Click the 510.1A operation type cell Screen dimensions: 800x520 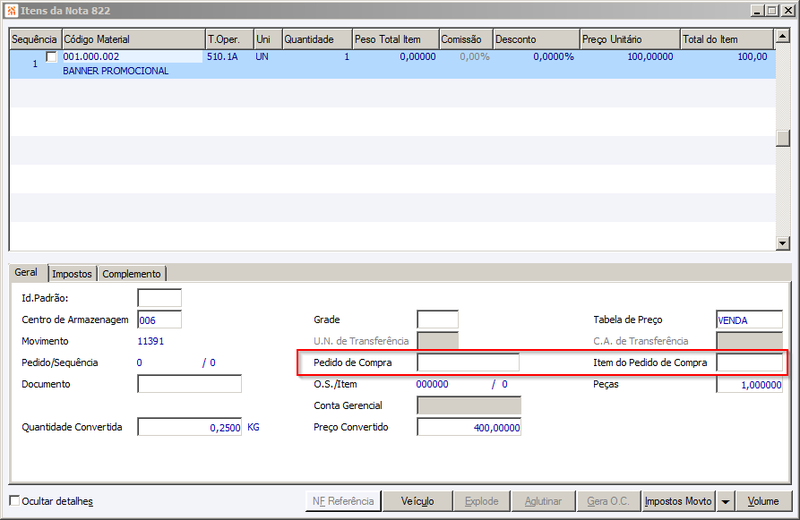click(222, 57)
